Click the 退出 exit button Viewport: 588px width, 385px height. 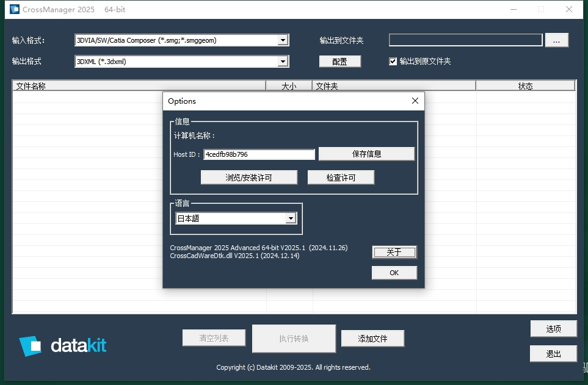tap(553, 353)
